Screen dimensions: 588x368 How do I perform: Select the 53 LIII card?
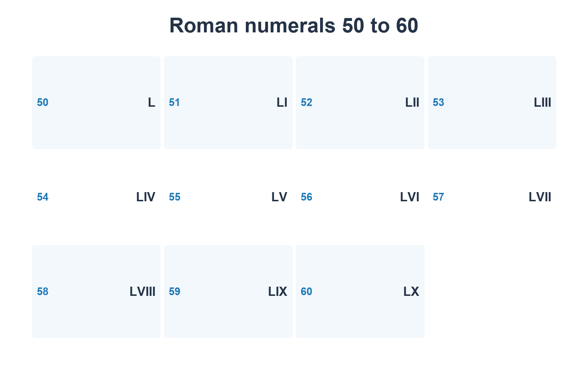coord(492,103)
